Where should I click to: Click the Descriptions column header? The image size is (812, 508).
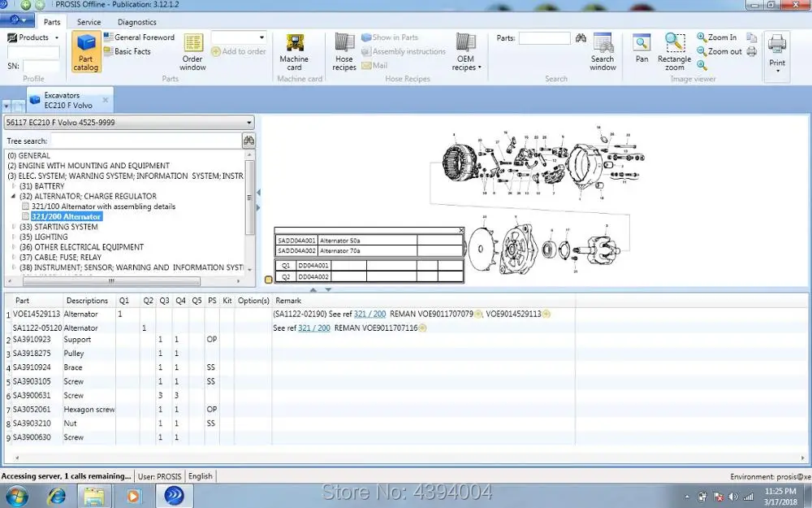tap(87, 300)
